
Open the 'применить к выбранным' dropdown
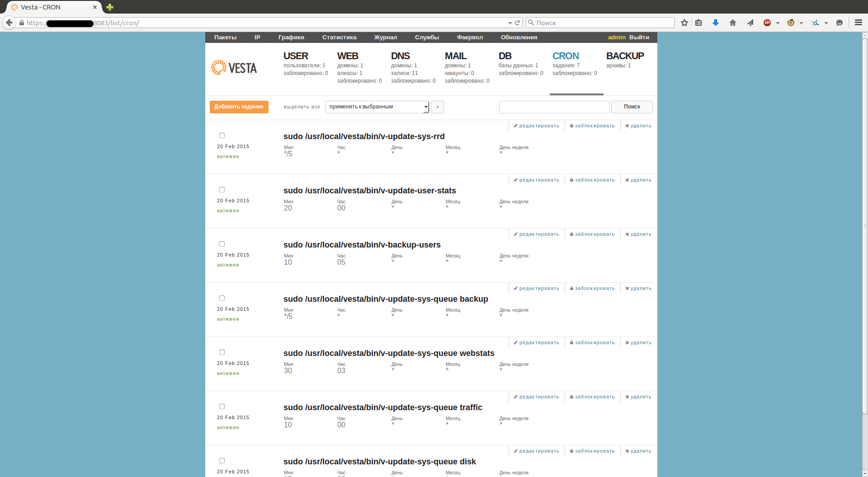tap(377, 107)
